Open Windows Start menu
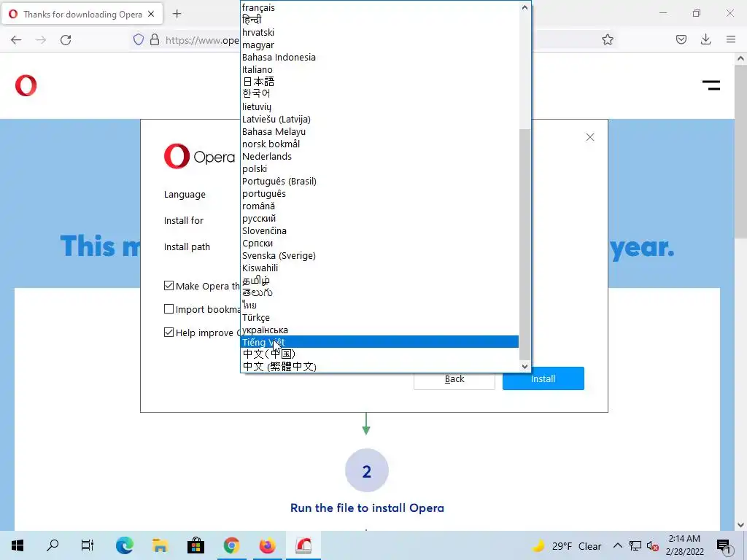Screen dimensions: 747x560 click(18, 545)
